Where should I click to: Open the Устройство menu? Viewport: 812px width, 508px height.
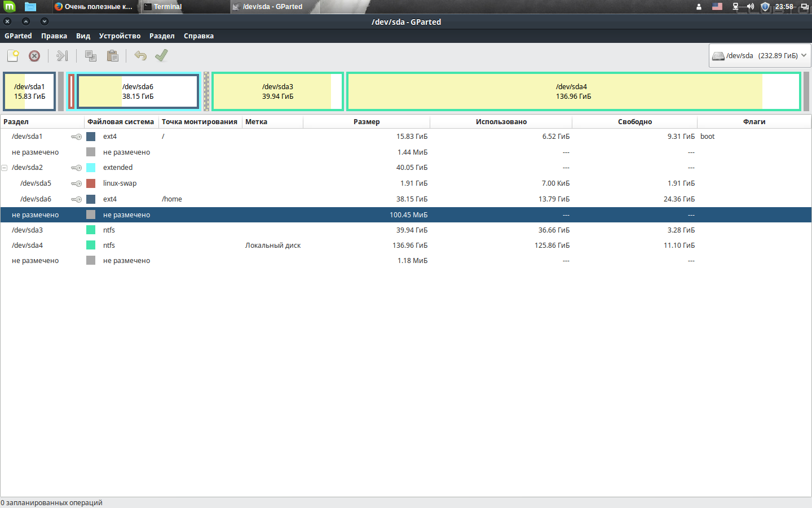pyautogui.click(x=120, y=36)
